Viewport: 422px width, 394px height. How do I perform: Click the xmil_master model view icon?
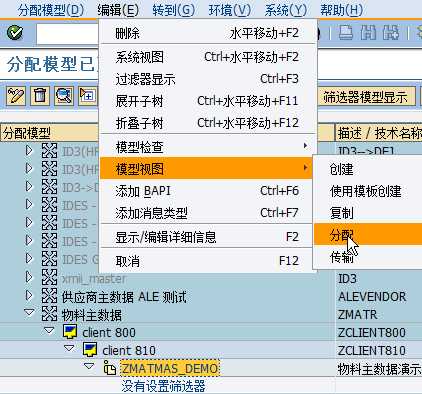[x=49, y=278]
